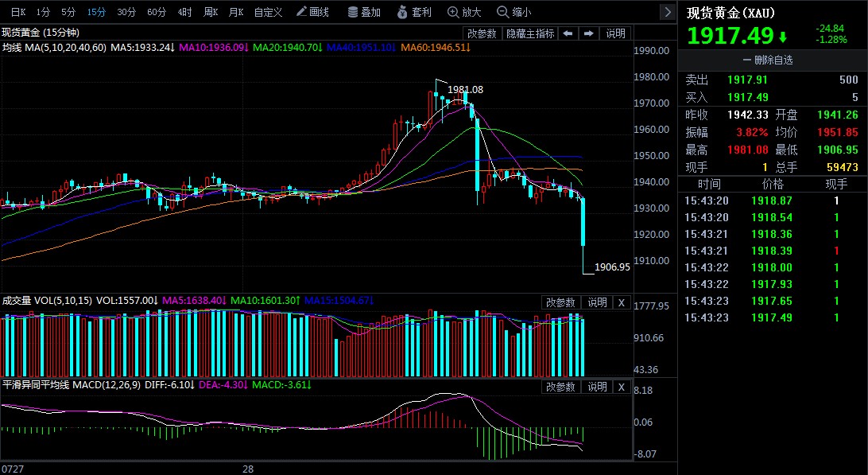Close the MACD indicator panel with X
Screen dimensions: 868x475
pos(622,387)
